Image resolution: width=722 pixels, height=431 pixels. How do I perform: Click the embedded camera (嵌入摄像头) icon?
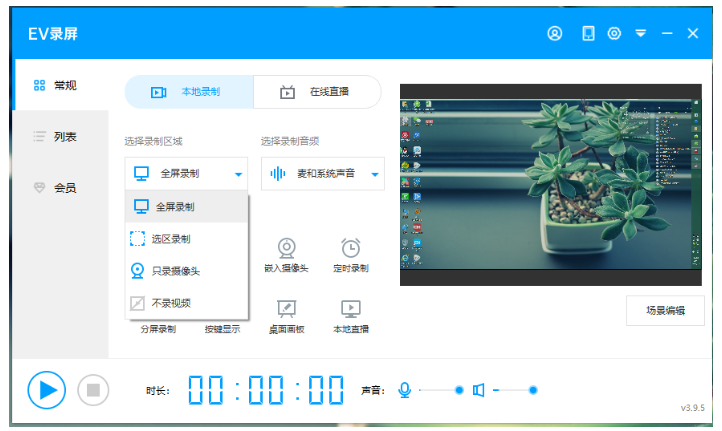point(286,247)
